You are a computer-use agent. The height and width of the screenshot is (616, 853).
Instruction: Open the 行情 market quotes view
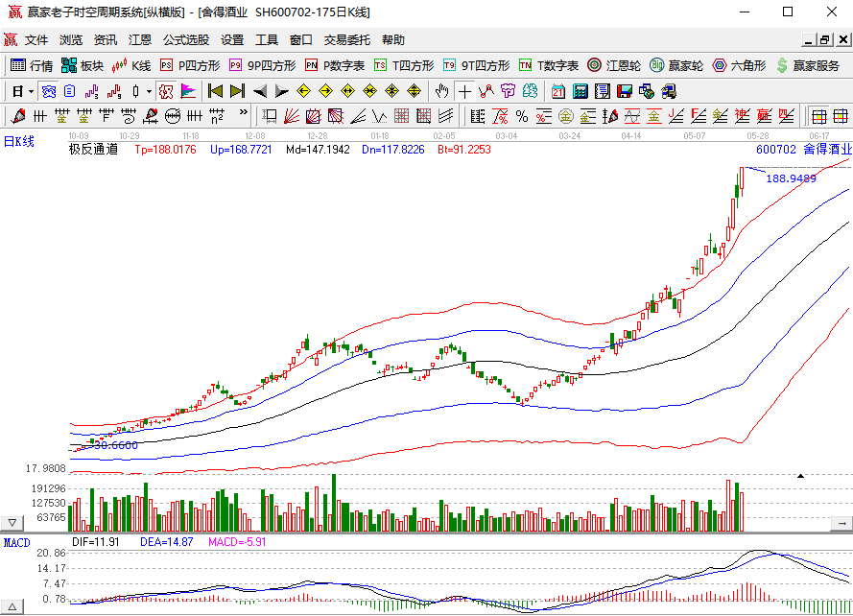click(32, 66)
